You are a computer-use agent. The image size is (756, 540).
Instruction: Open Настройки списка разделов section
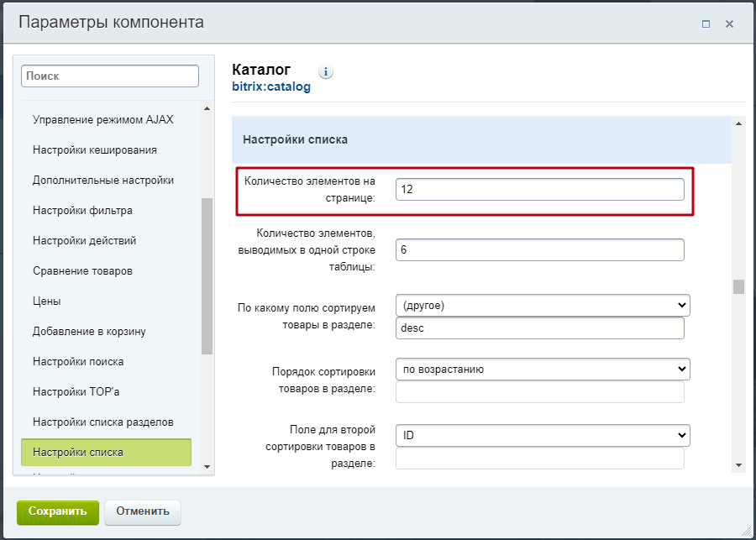pyautogui.click(x=103, y=422)
